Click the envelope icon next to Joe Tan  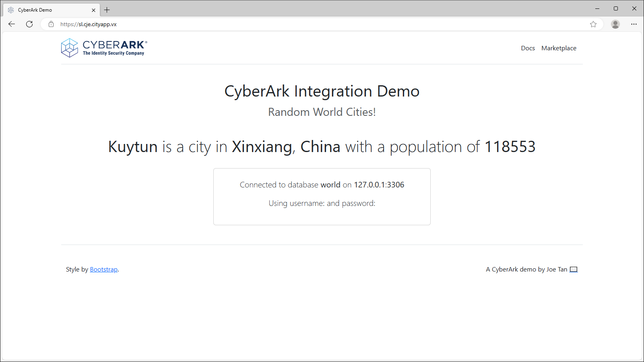click(573, 269)
